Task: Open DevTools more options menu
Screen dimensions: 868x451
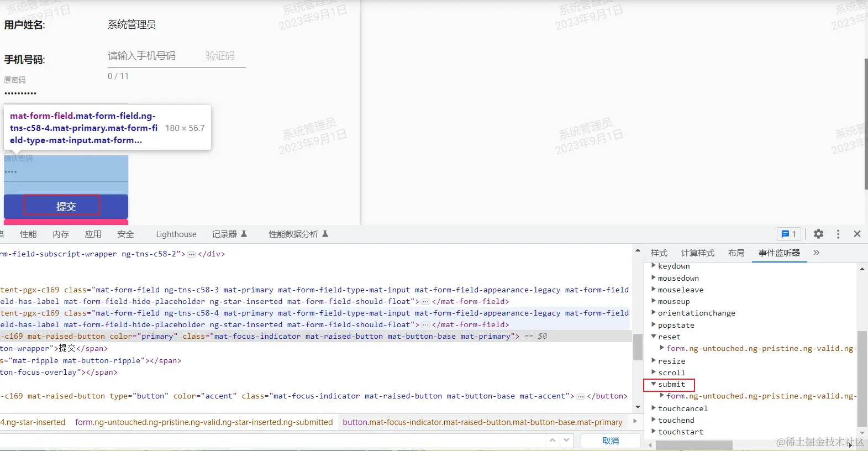Action: 838,234
